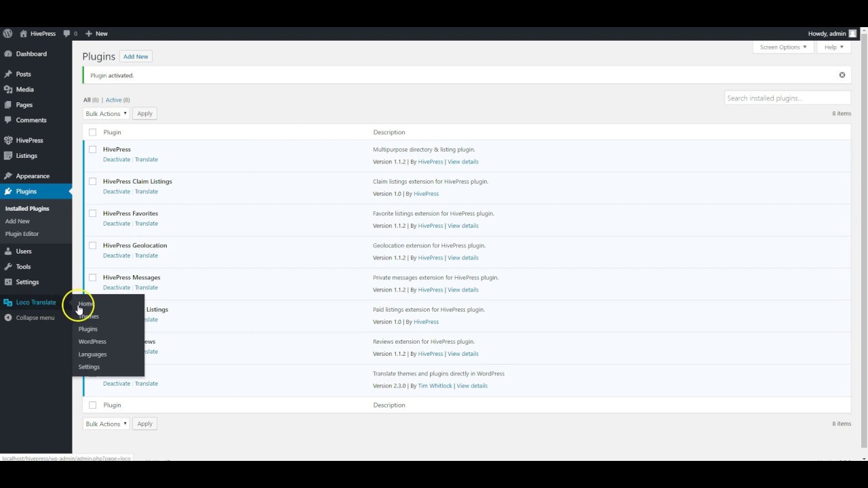Screen dimensions: 868x488
Task: Sort by the Plugin column header
Action: pyautogui.click(x=112, y=132)
